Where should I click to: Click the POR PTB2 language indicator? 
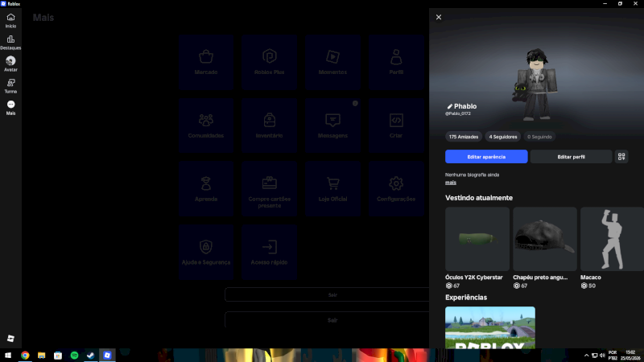pyautogui.click(x=613, y=356)
